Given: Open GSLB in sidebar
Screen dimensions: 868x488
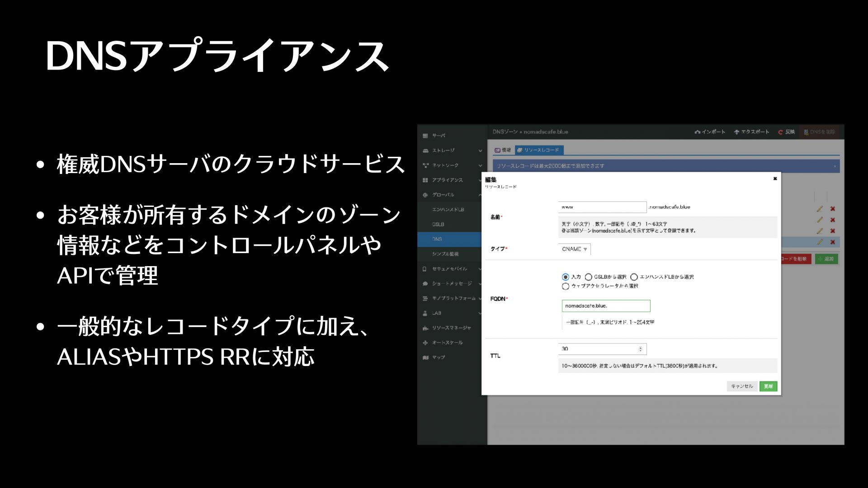Looking at the screenshot, I should [x=449, y=225].
